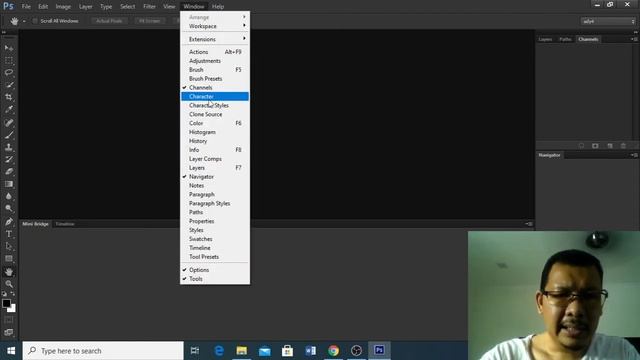
Task: Click the background color swatch
Action: pyautogui.click(x=13, y=309)
